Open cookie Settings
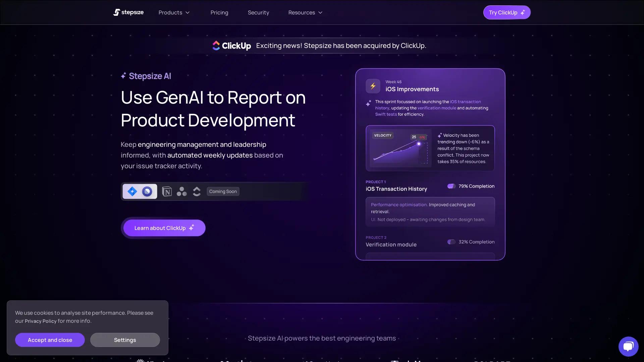 [125, 340]
